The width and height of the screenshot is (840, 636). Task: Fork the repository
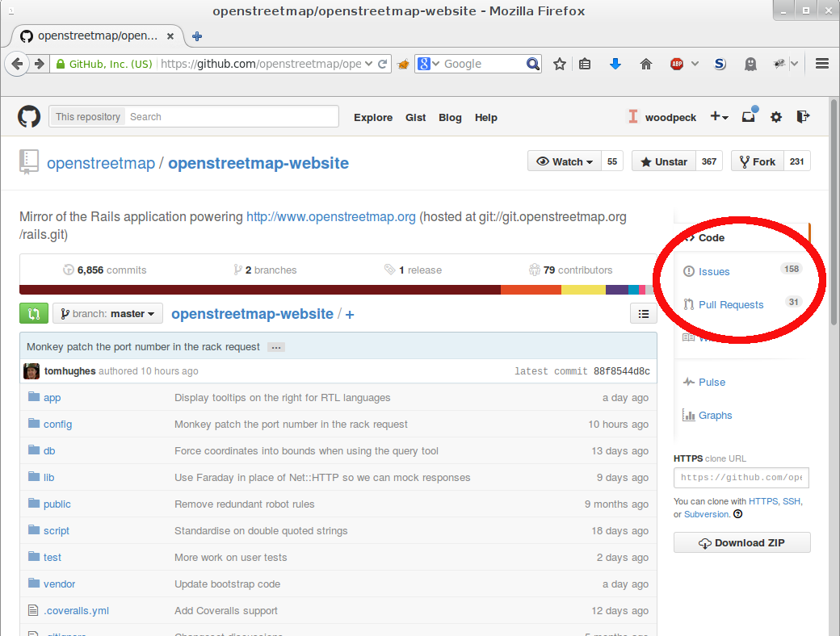758,161
